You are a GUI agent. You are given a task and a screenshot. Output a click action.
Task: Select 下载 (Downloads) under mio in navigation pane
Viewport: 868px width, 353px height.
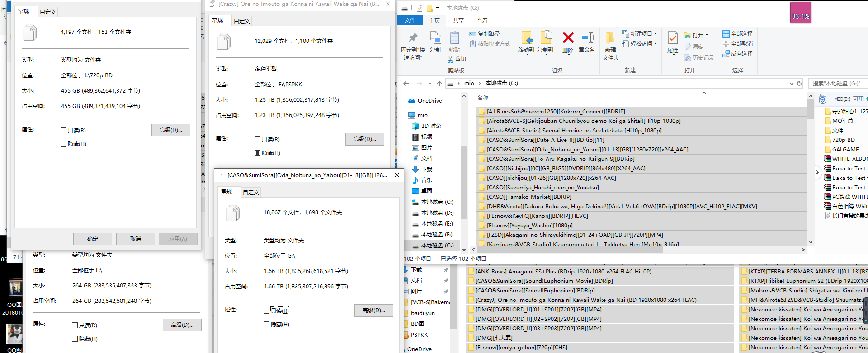(x=422, y=169)
